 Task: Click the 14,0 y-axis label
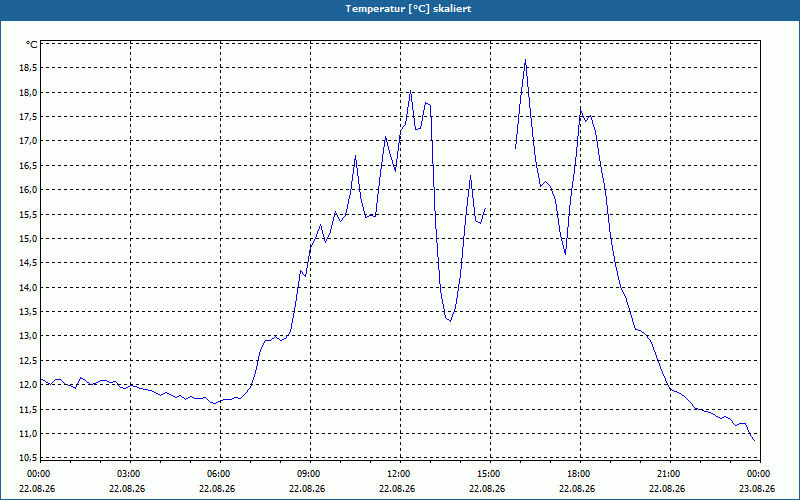(29, 287)
